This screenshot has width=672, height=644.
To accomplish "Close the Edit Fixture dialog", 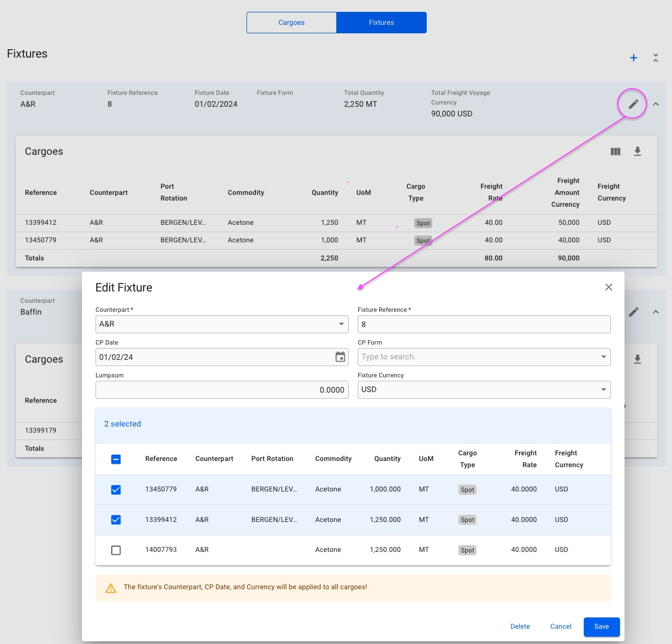I will click(x=609, y=287).
